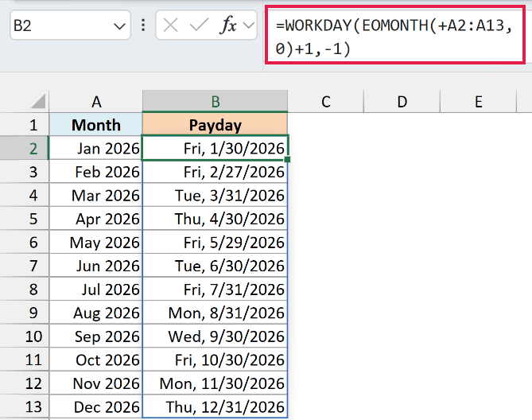Select cell Jan 2026
Image resolution: width=532 pixels, height=420 pixels.
96,148
